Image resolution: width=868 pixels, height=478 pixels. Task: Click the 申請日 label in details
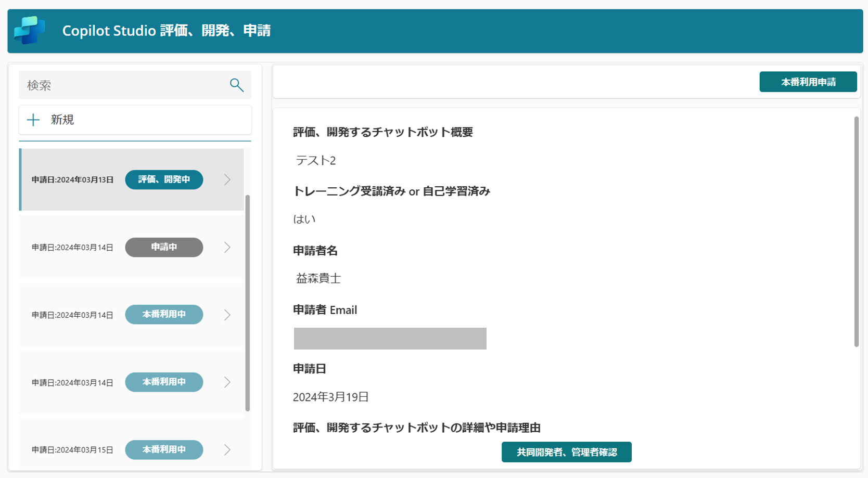(x=310, y=369)
